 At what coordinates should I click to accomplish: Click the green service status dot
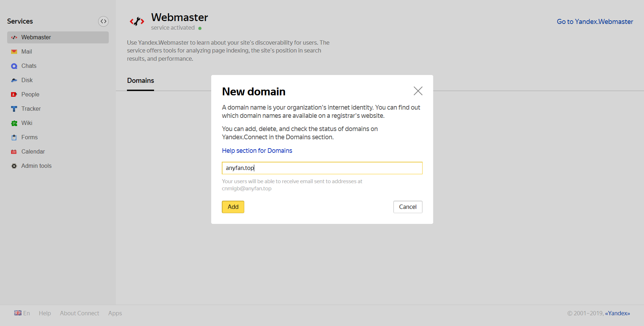(x=200, y=28)
